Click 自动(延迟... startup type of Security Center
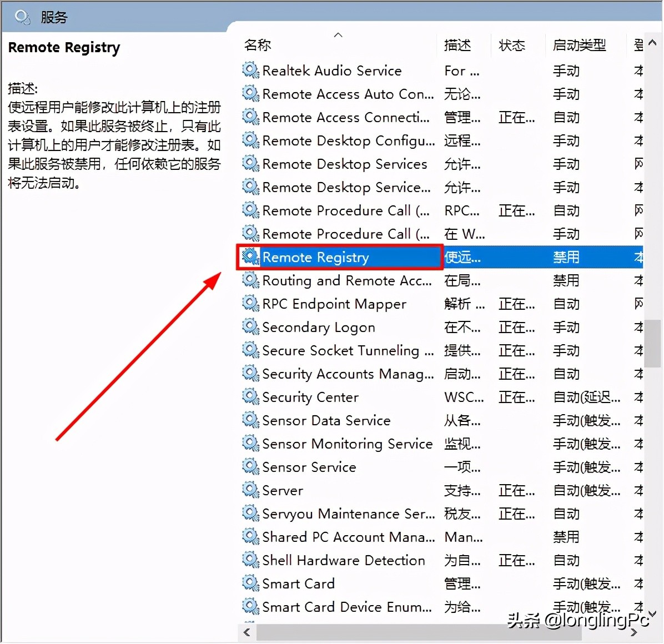Viewport: 664px width, 644px height. (x=586, y=397)
